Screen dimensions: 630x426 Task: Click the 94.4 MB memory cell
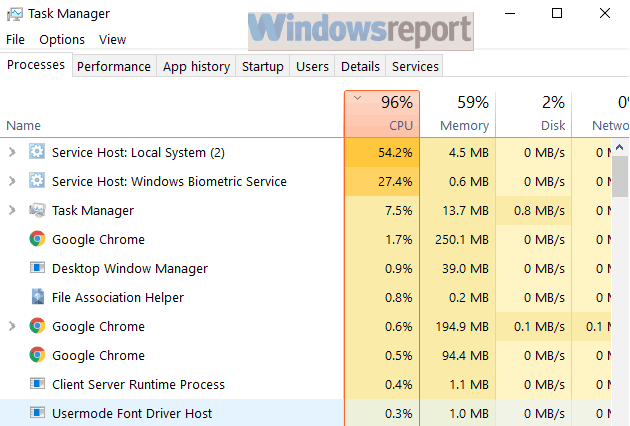458,355
